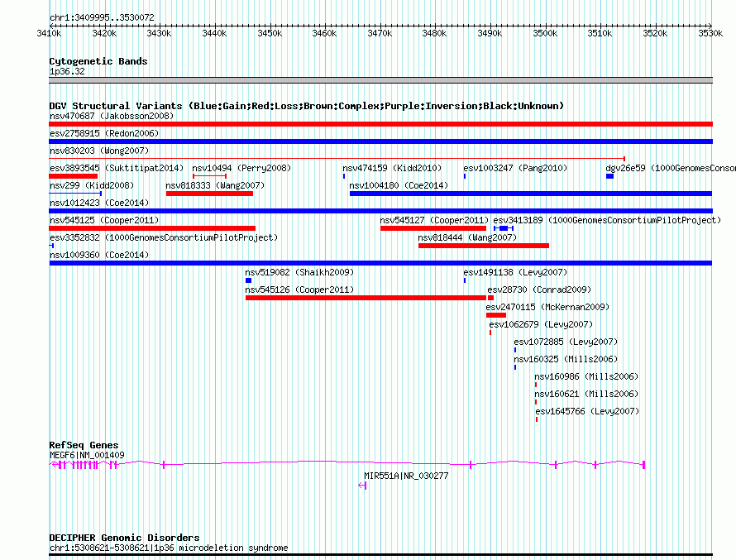Image resolution: width=736 pixels, height=560 pixels.
Task: Click the MIR551A|NR_030277 gene label
Action: 406,476
